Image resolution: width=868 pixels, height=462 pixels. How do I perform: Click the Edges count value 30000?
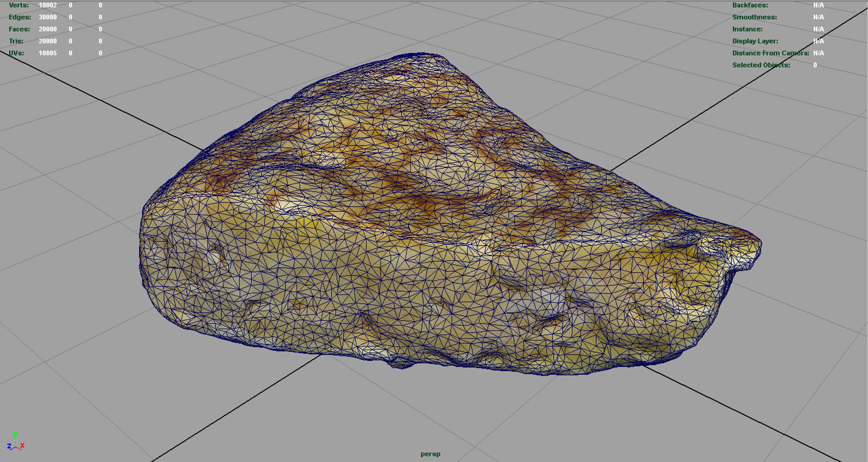pos(47,17)
